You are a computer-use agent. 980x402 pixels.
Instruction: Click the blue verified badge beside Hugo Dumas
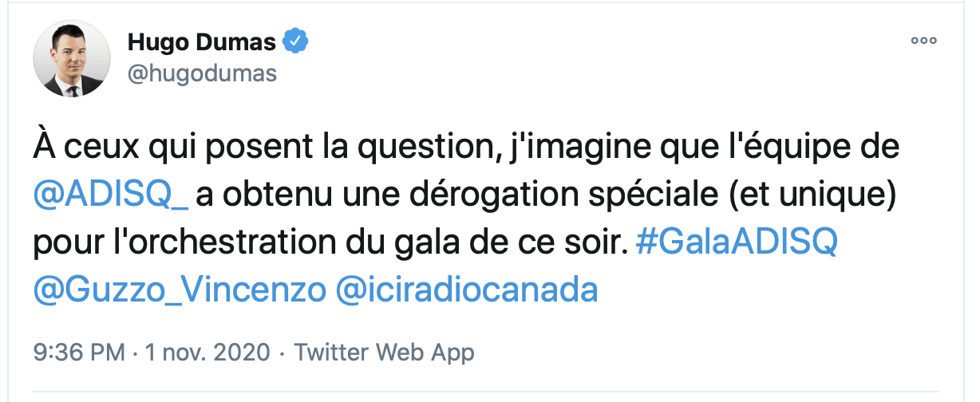[296, 41]
